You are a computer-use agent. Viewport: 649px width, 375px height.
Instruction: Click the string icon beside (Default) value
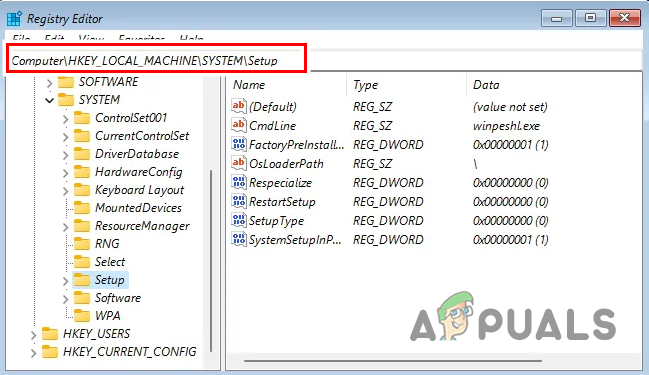(x=239, y=106)
